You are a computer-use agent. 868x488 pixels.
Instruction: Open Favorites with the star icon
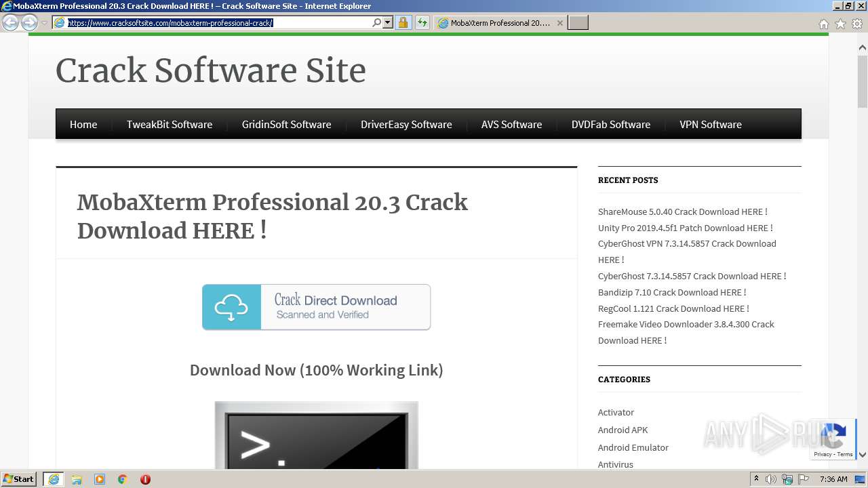pos(840,24)
